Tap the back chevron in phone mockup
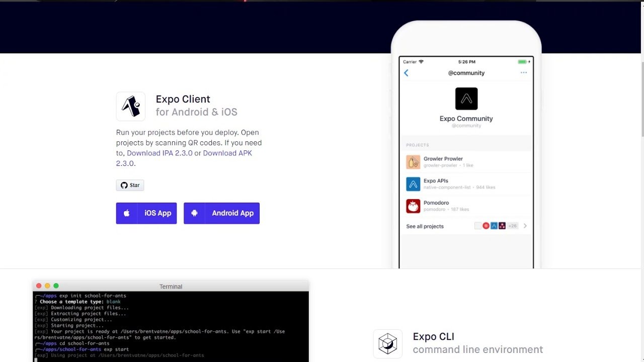 [406, 73]
